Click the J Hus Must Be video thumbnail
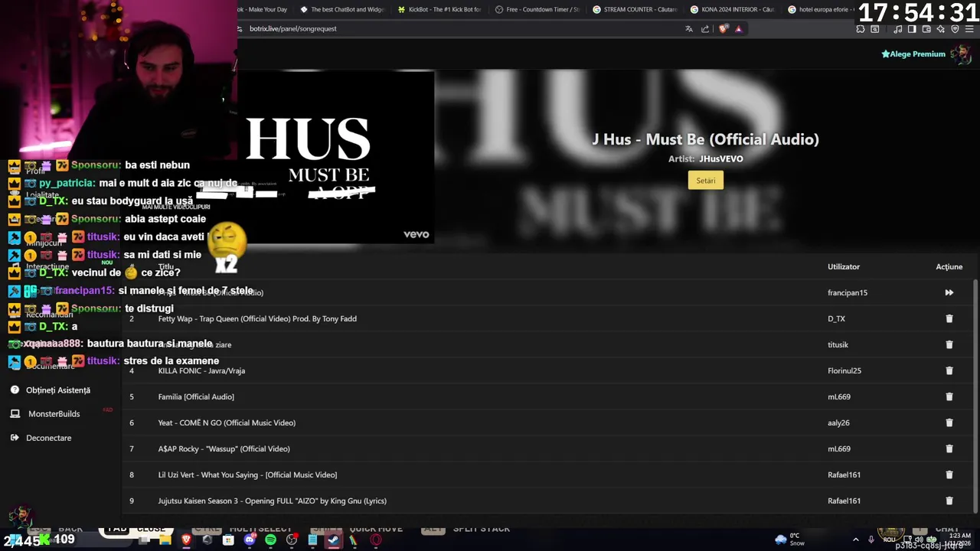Screen dimensions: 980x551 336,157
